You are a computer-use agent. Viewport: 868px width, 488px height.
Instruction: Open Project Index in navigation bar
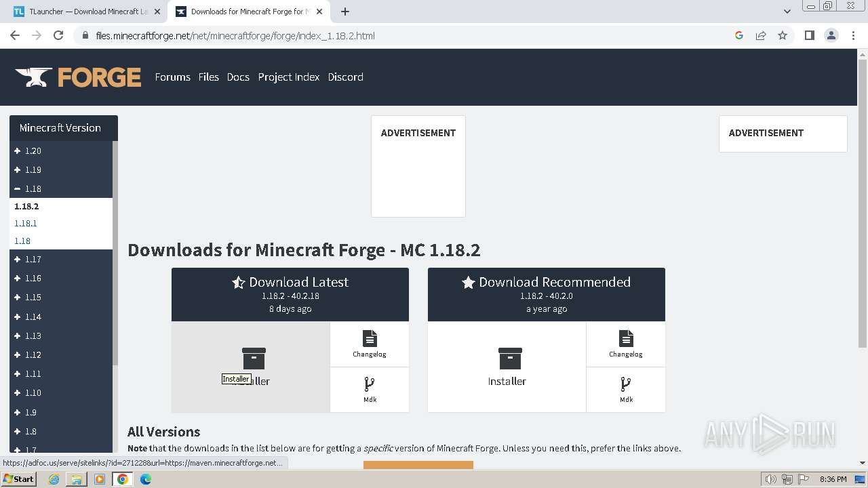coord(288,77)
